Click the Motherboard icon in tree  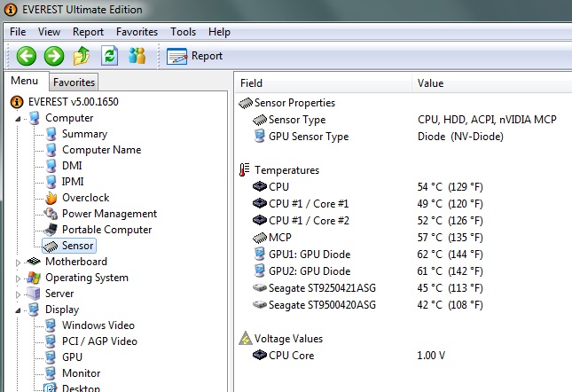click(34, 261)
